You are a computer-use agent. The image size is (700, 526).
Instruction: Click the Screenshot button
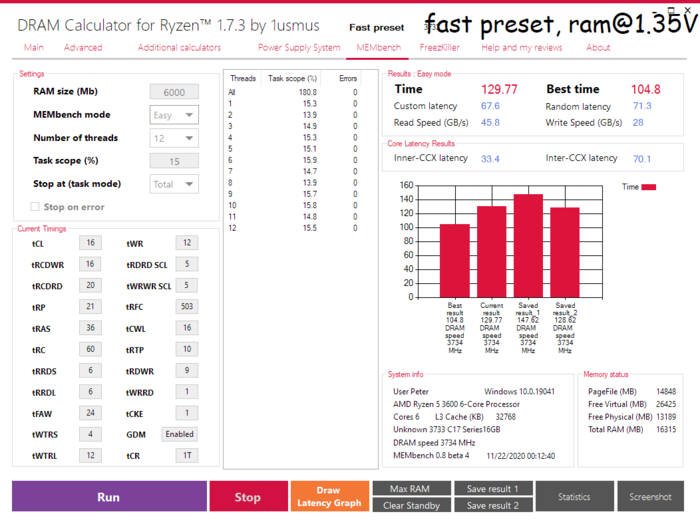650,497
